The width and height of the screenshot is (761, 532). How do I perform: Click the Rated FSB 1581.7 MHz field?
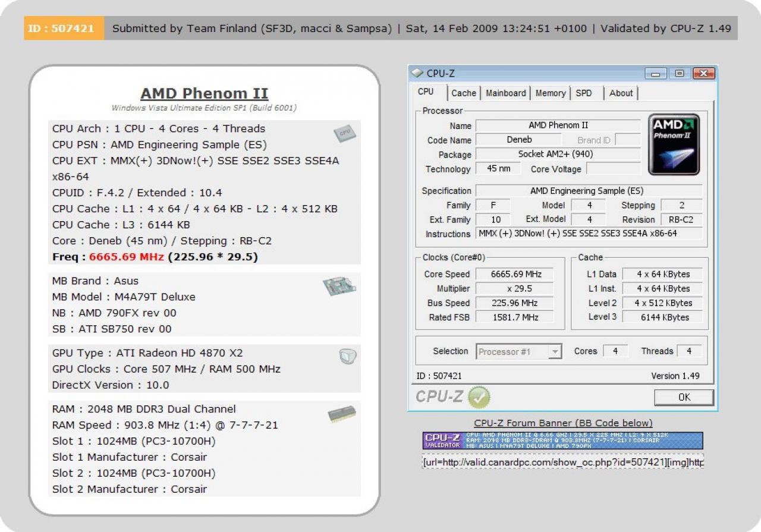(x=515, y=317)
